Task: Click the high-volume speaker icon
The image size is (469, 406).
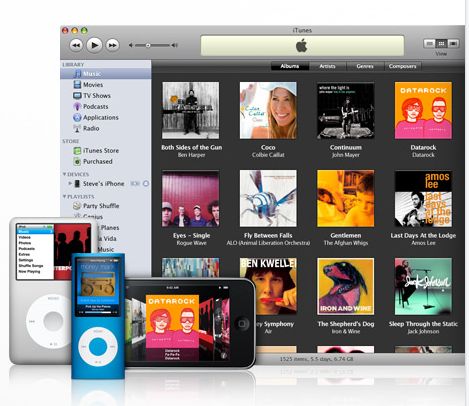Action: [x=174, y=45]
